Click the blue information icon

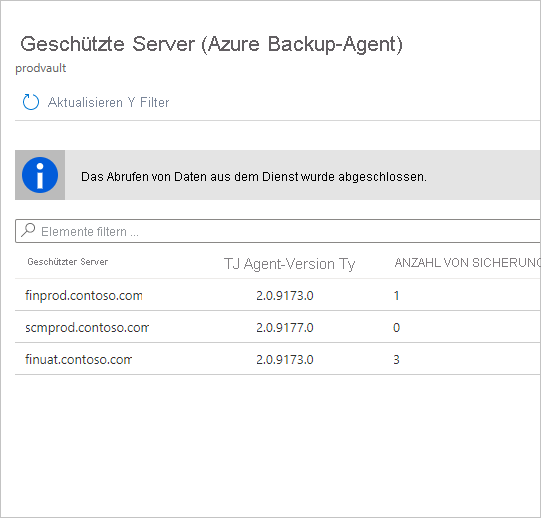(40, 175)
